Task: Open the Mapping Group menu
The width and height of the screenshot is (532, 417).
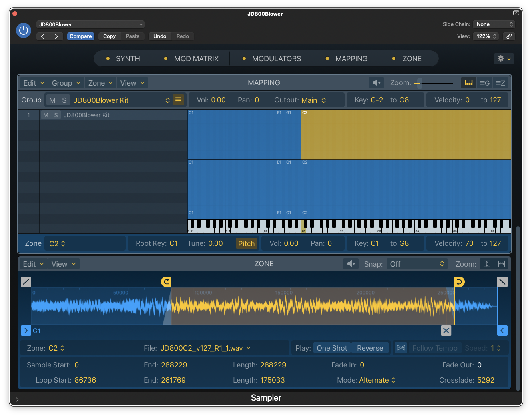Action: pyautogui.click(x=66, y=83)
